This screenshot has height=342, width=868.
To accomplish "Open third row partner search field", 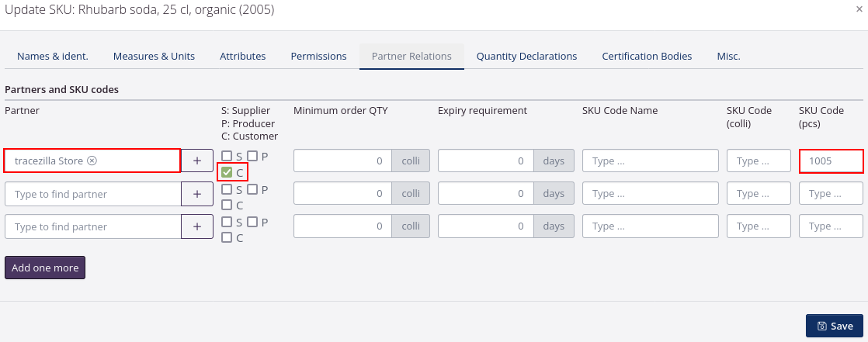I will tap(93, 226).
